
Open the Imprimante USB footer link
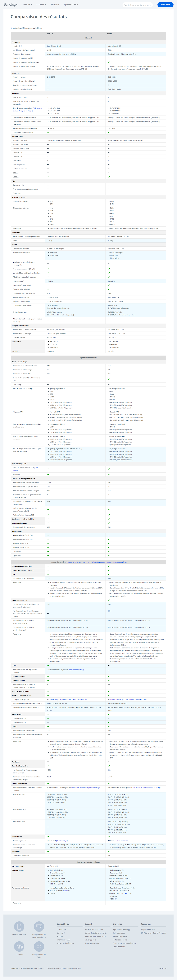point(63,940)
